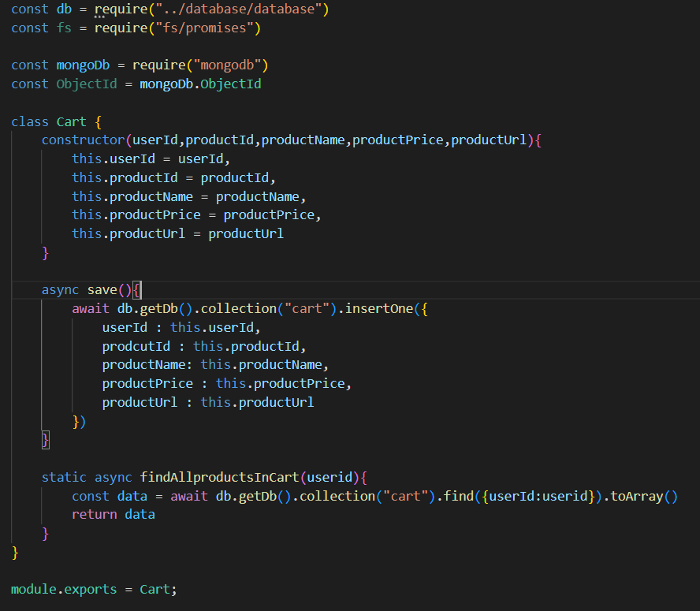Click the 'module.exports = Cart;' line
The height and width of the screenshot is (611, 700).
click(x=94, y=590)
